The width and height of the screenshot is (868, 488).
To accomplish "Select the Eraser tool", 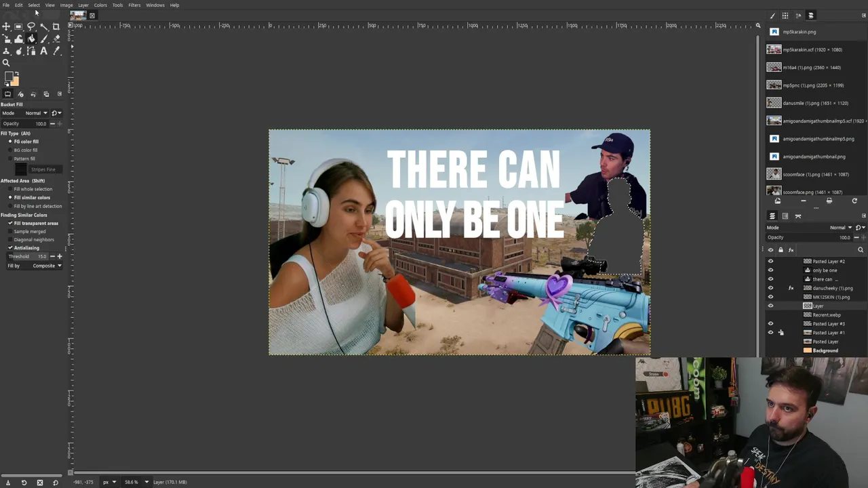I will pos(56,39).
